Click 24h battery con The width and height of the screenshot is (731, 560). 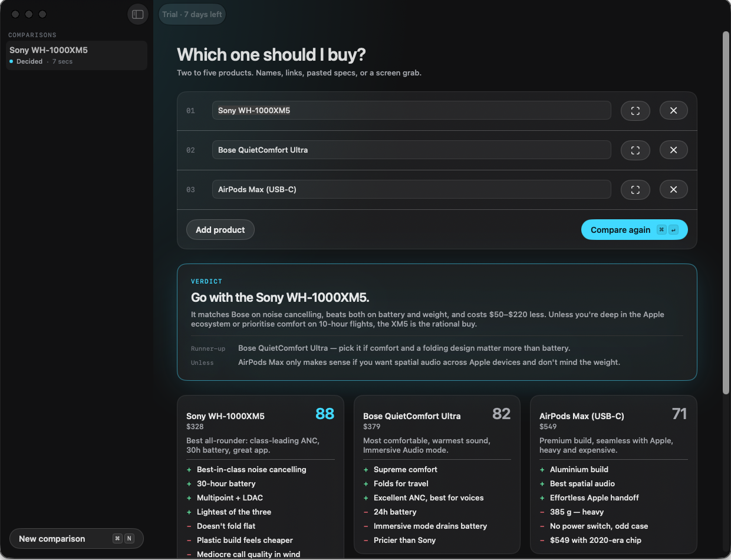click(395, 512)
